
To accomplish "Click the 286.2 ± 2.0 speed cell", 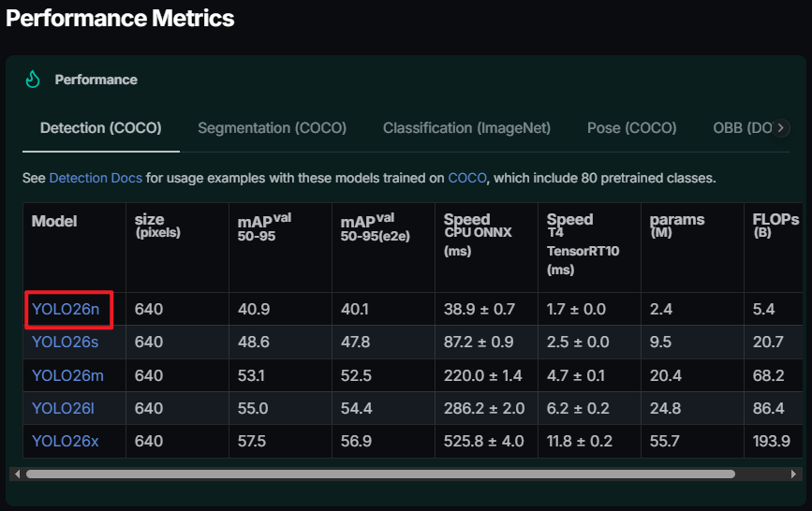I will 483,408.
